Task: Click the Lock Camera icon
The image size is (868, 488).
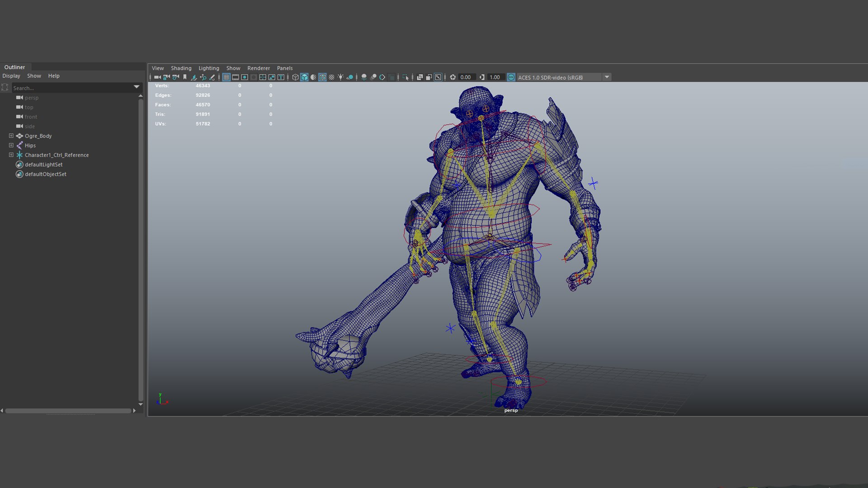Action: (x=166, y=77)
